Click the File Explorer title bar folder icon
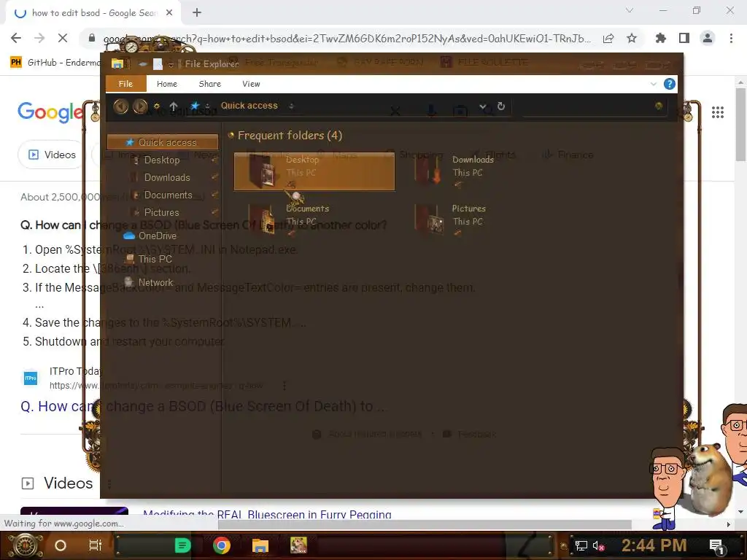The height and width of the screenshot is (560, 747). (x=117, y=63)
